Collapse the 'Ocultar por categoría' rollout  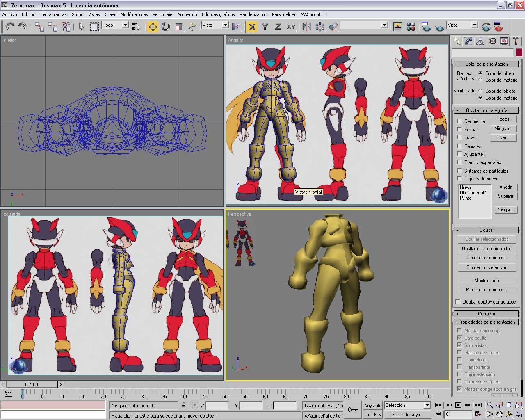click(486, 110)
